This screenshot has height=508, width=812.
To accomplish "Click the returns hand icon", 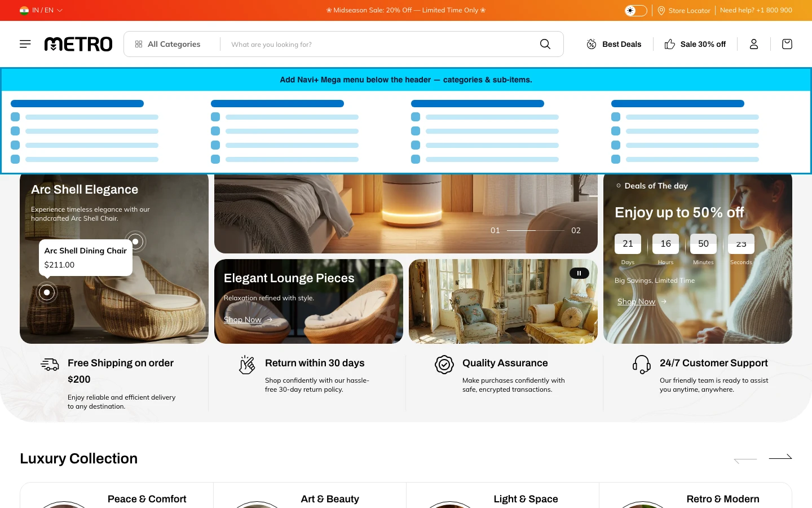I will point(247,365).
